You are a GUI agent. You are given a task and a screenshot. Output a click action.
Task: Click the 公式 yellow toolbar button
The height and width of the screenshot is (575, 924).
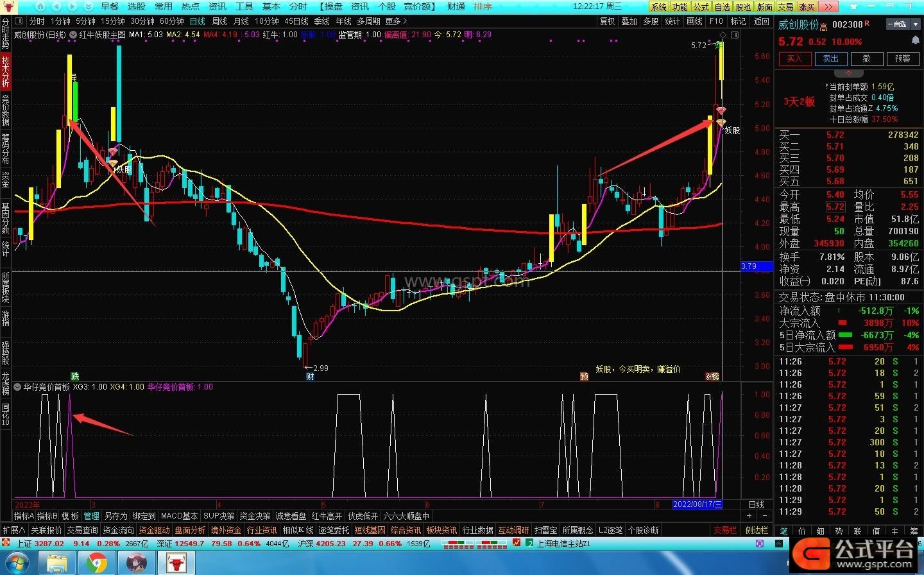pyautogui.click(x=701, y=6)
